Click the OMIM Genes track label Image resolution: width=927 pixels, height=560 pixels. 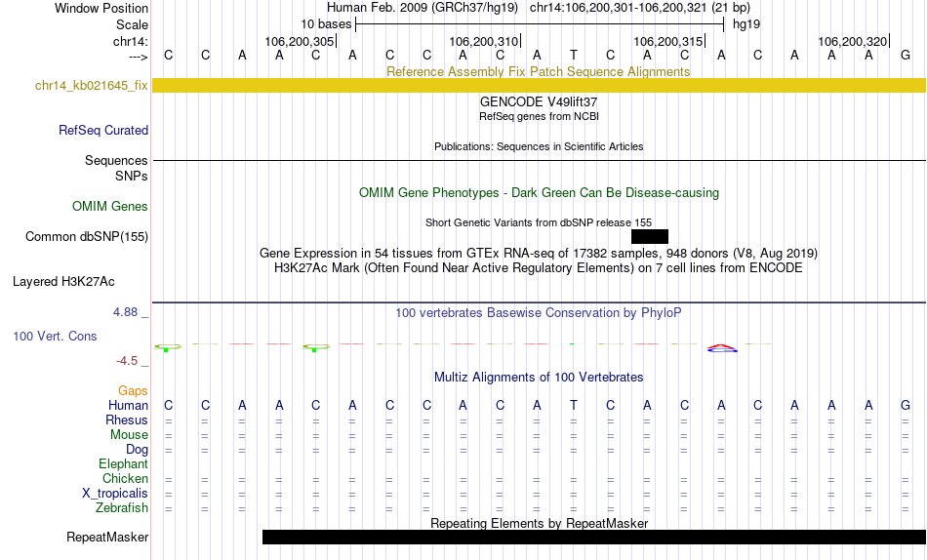tap(110, 207)
